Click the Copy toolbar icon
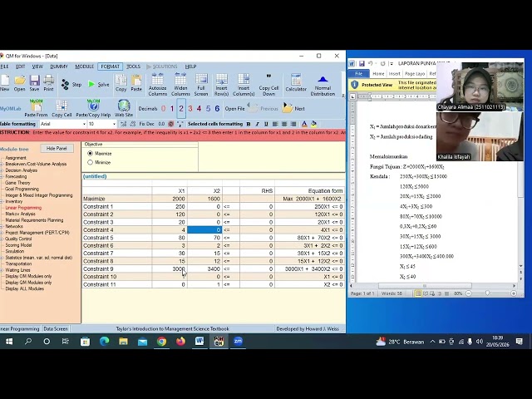 tap(121, 83)
